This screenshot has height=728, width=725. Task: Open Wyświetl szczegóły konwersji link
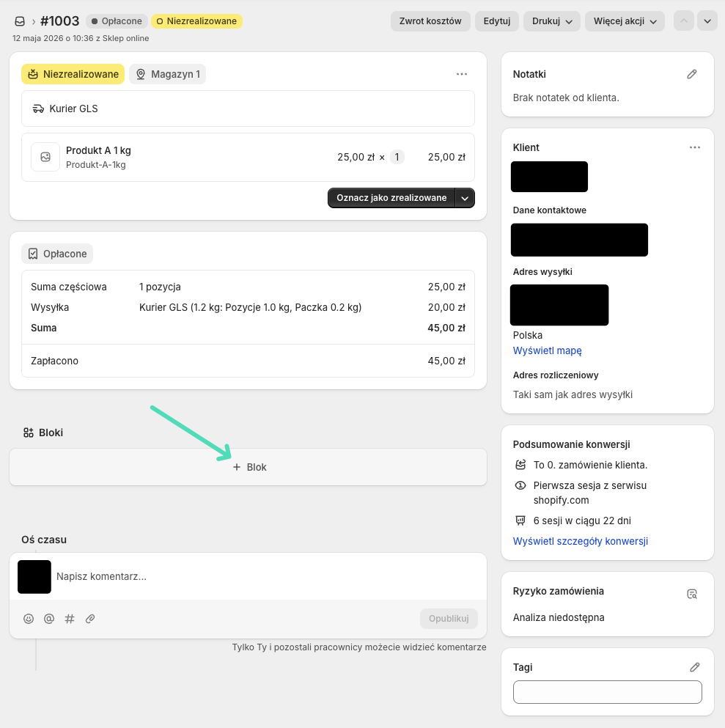[x=580, y=541]
